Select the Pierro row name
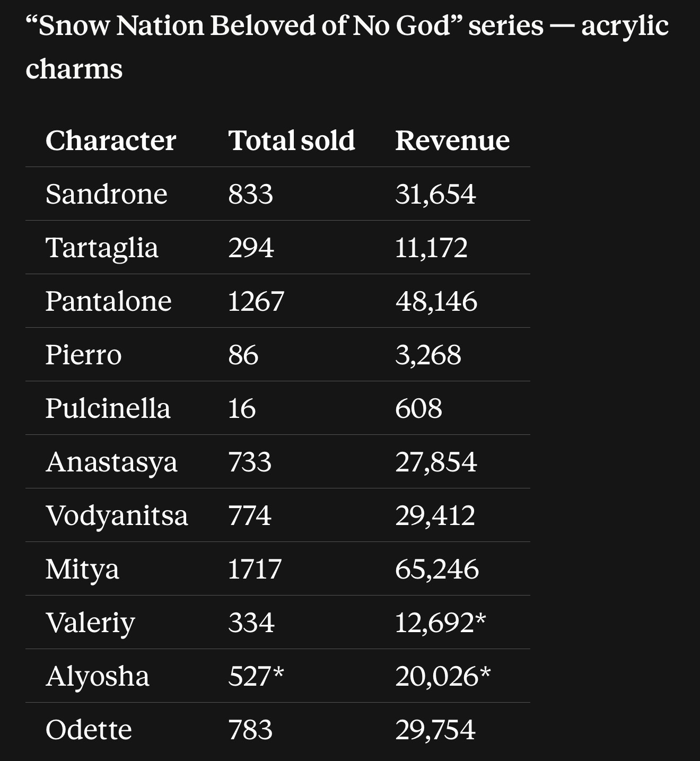Screen dimensions: 700x761 click(84, 355)
